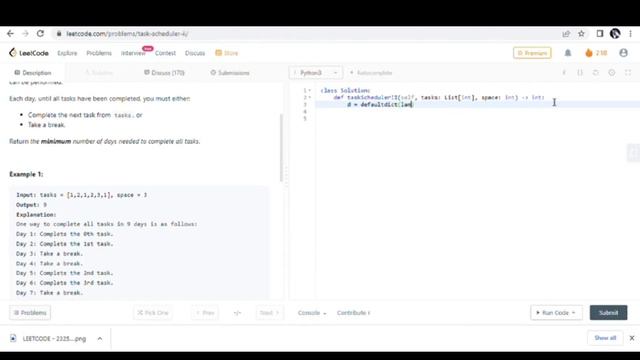Go to previous problem with Prev

[x=205, y=313]
